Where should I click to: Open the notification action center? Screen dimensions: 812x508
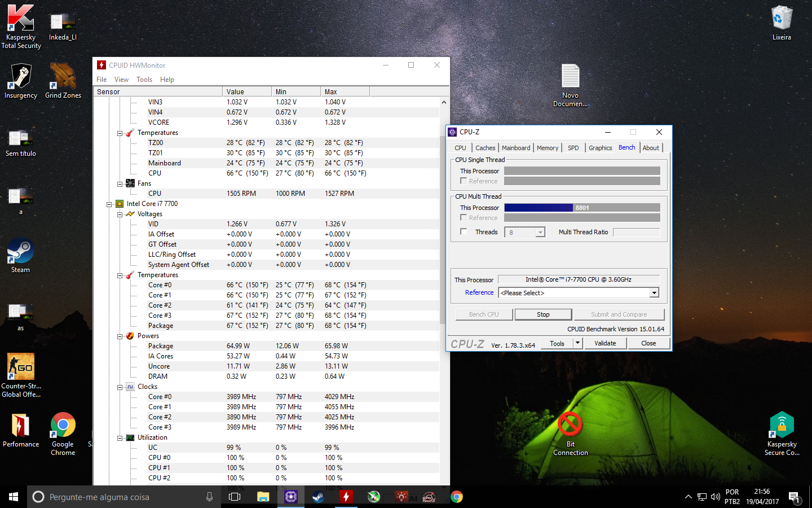click(x=794, y=497)
